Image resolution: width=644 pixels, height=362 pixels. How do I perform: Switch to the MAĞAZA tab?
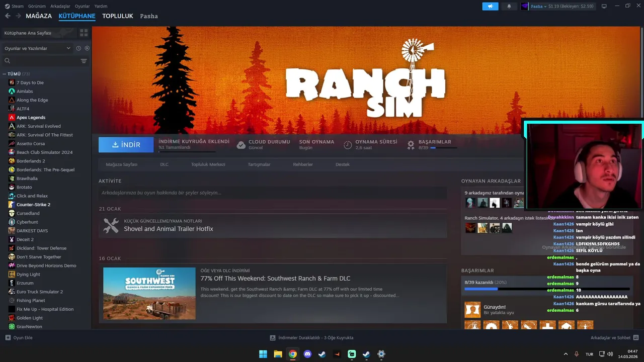click(39, 16)
